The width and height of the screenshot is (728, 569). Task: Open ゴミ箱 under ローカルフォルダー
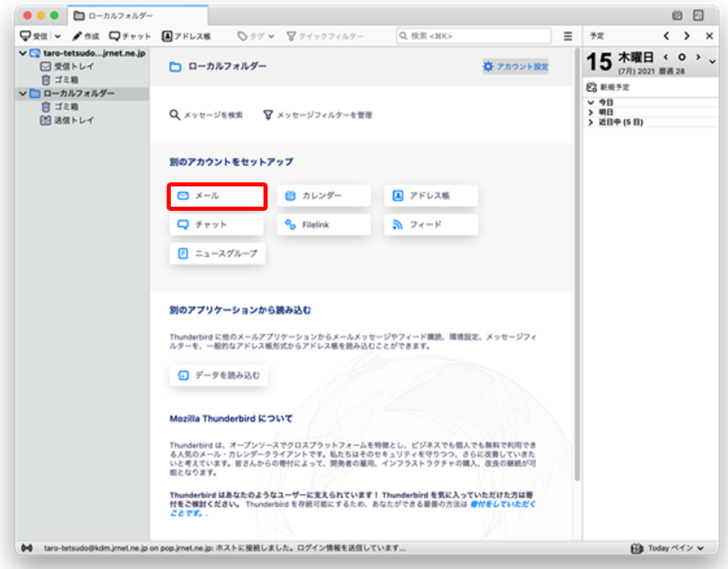tap(60, 107)
